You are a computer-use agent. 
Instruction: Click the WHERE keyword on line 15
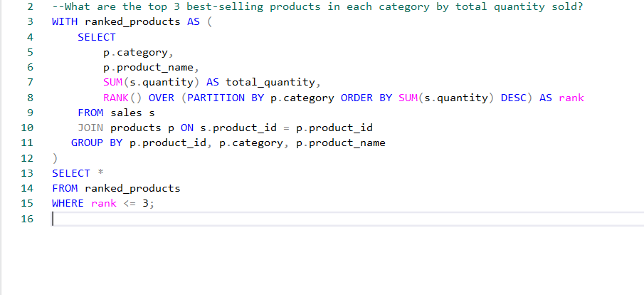tap(68, 203)
